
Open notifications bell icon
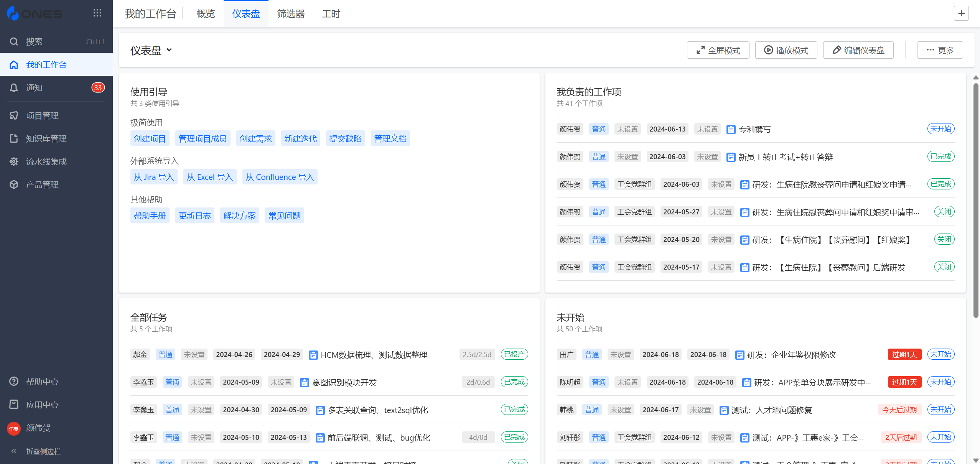click(x=14, y=88)
